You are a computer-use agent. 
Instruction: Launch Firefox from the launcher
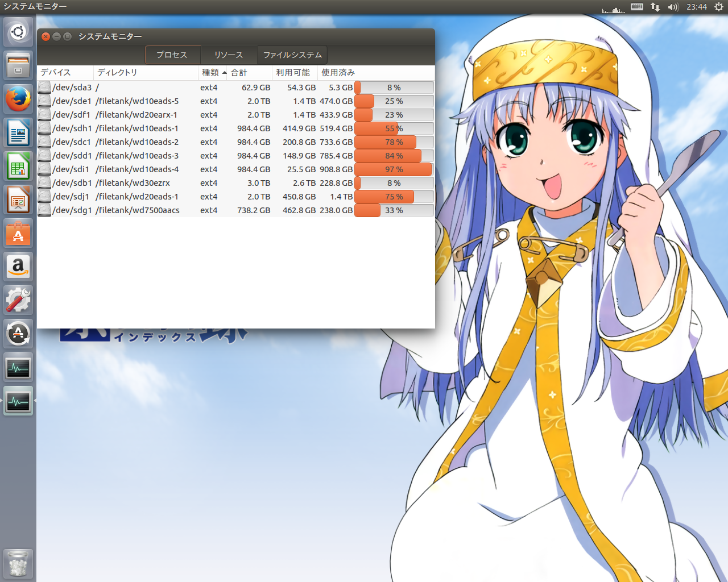coord(18,99)
